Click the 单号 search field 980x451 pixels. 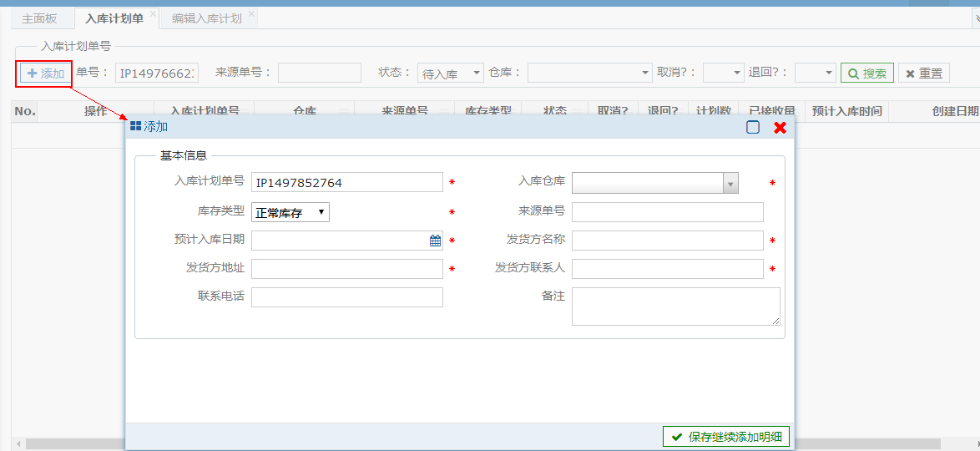157,73
